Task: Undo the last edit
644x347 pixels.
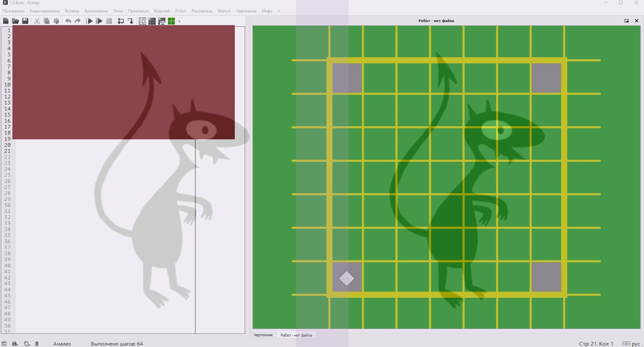Action: [x=68, y=21]
